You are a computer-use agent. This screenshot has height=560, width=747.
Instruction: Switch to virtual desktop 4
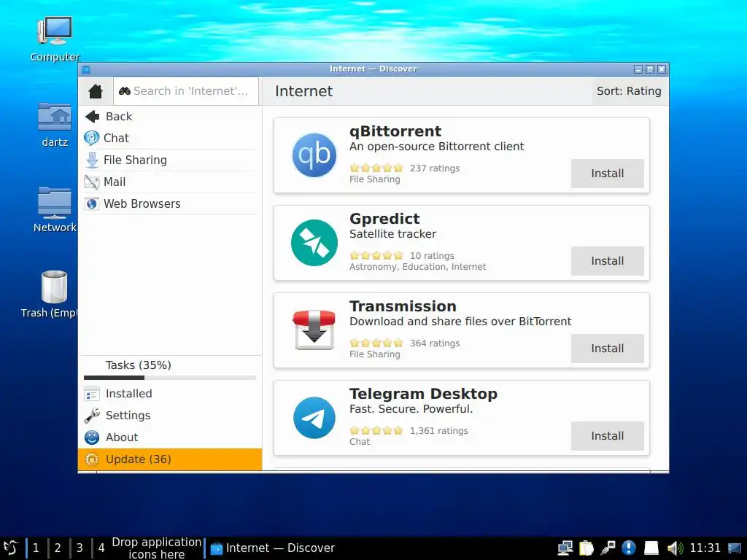coord(101,548)
